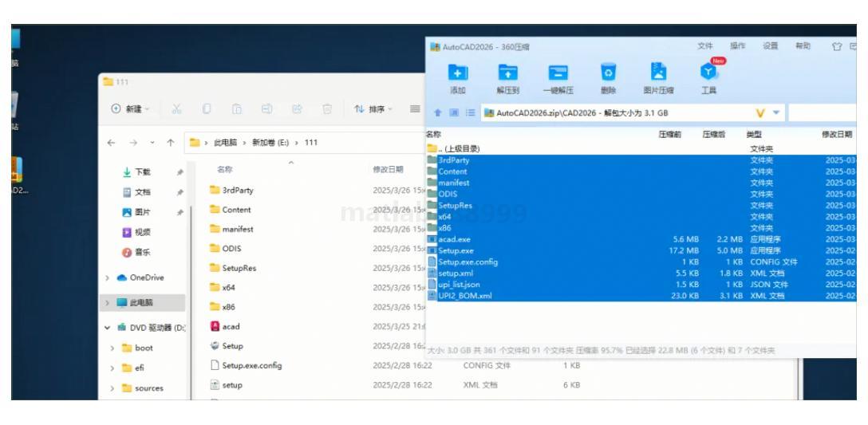Go up one folder in Explorer
Screen dimensions: 868x425
click(x=171, y=143)
